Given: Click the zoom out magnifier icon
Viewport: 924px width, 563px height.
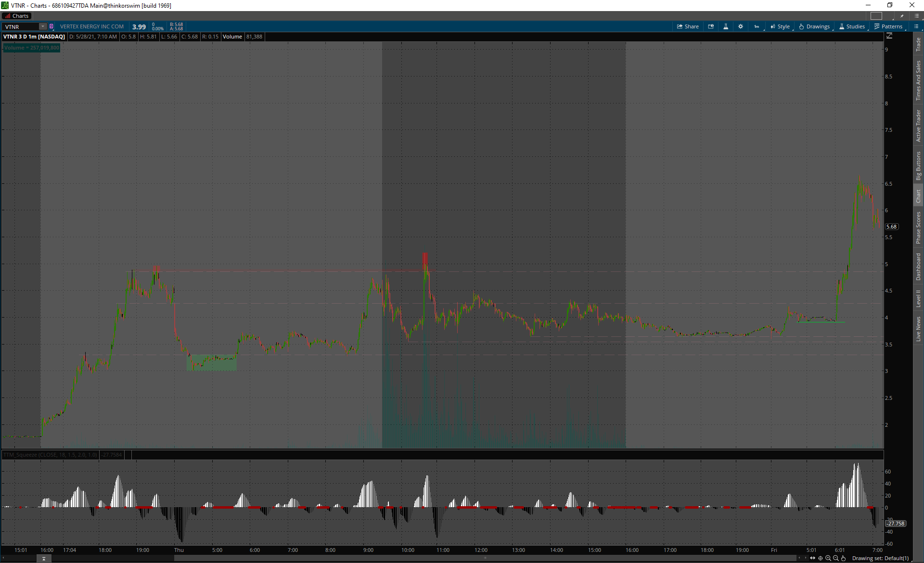Looking at the screenshot, I should [836, 558].
